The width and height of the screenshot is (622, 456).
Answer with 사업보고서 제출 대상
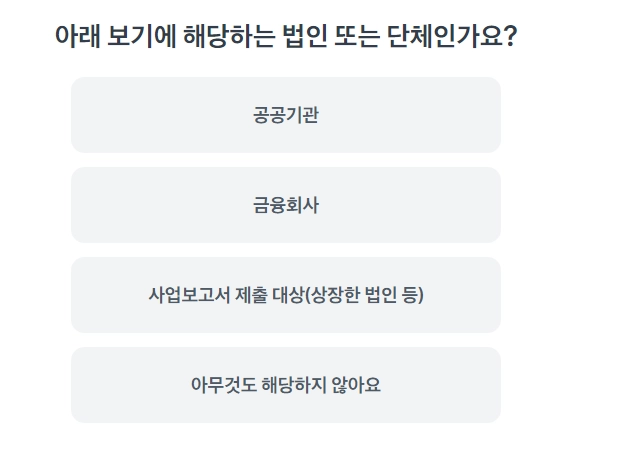tap(285, 295)
